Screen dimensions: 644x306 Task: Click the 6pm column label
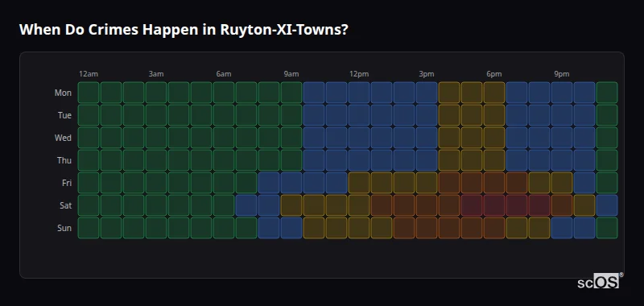(494, 74)
